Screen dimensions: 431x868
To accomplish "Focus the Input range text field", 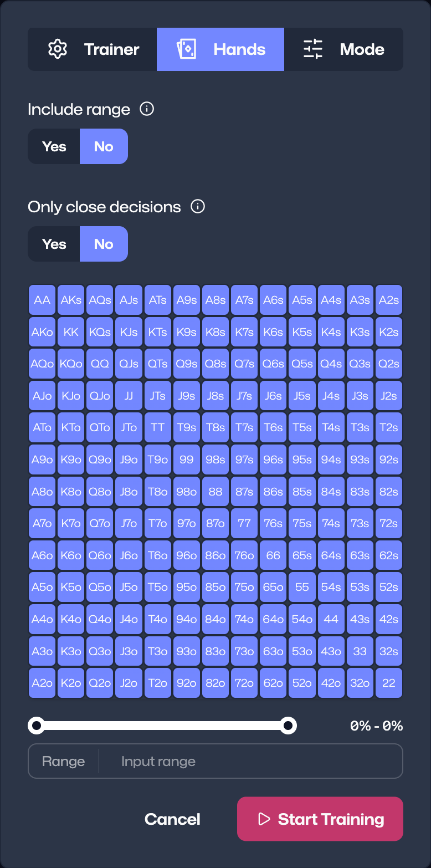I will pos(249,762).
